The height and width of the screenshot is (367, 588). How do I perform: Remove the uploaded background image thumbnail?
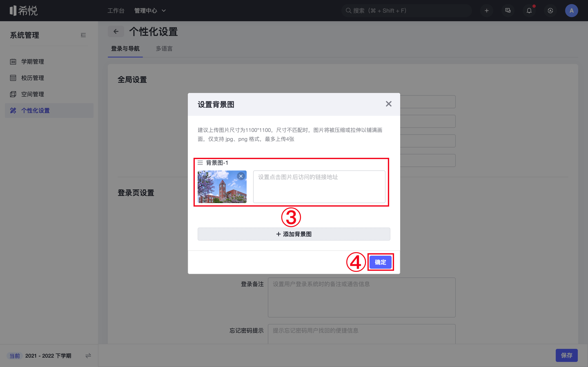(241, 176)
